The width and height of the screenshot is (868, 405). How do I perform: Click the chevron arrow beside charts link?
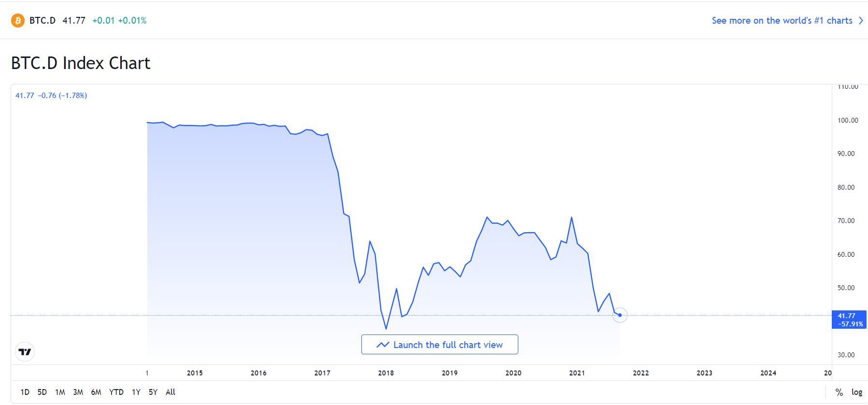[x=861, y=21]
